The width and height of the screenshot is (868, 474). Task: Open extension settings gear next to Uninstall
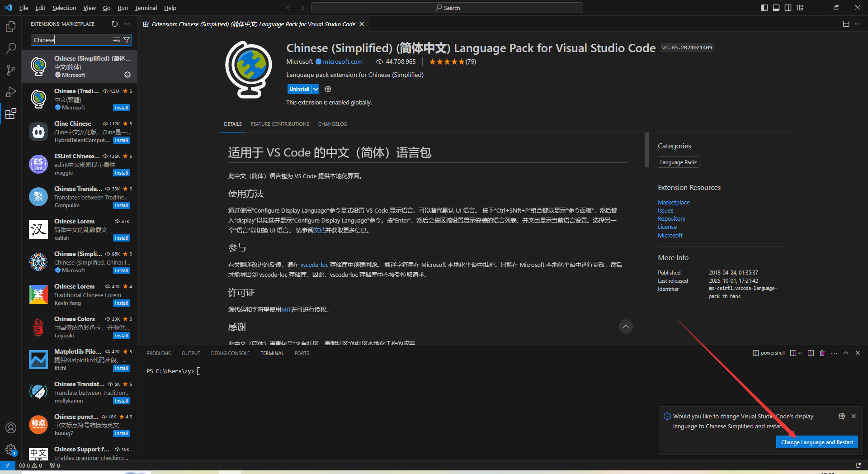[328, 89]
